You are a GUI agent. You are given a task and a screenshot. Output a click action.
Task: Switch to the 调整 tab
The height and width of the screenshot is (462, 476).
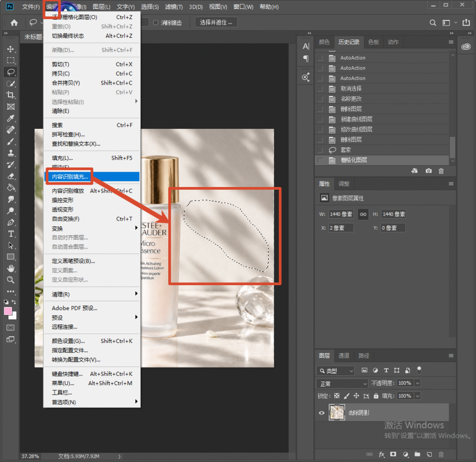point(344,183)
